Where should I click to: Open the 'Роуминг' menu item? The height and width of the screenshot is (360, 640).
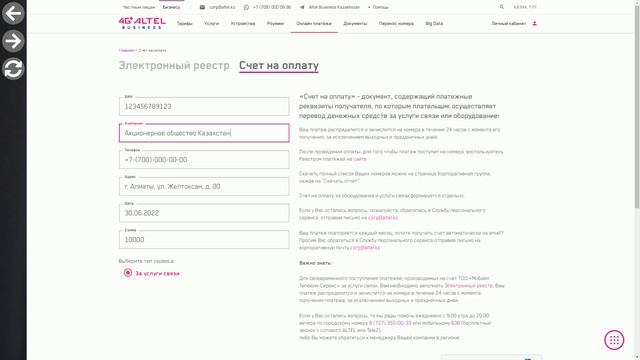pos(276,23)
